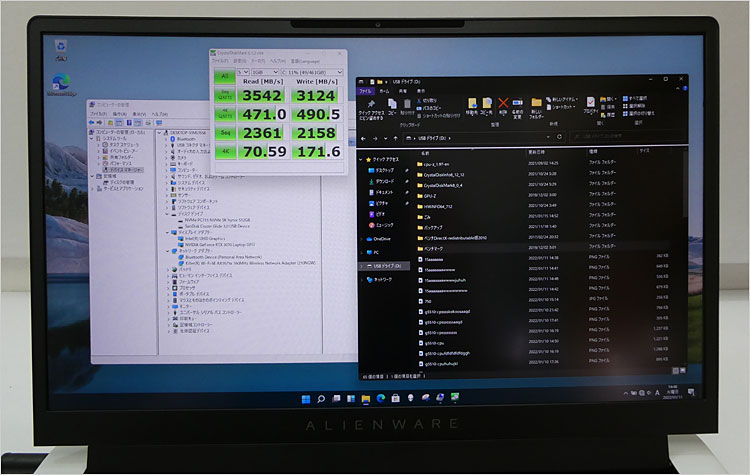This screenshot has height=475, width=750.
Task: Run the SEQ1M Q8T1 benchmark test
Action: 222,96
